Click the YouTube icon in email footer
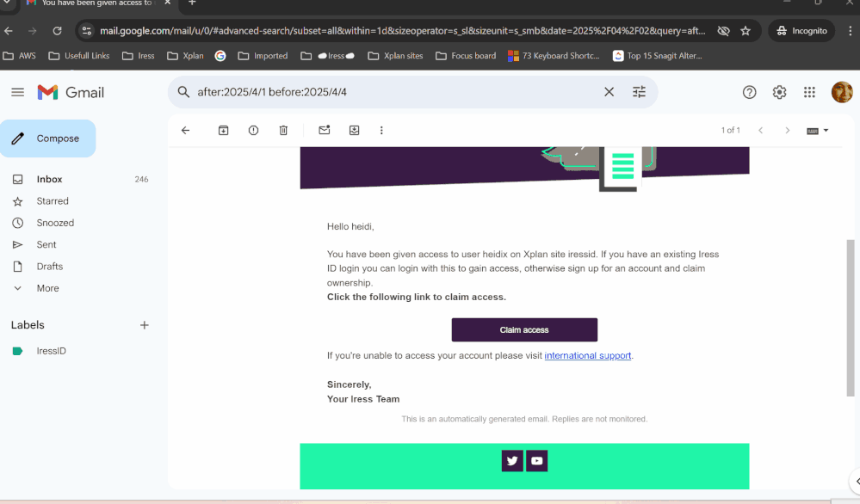860x504 pixels. click(537, 461)
